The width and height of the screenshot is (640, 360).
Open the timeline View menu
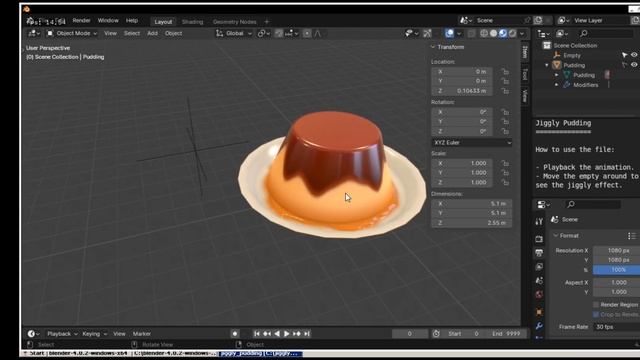pos(119,334)
